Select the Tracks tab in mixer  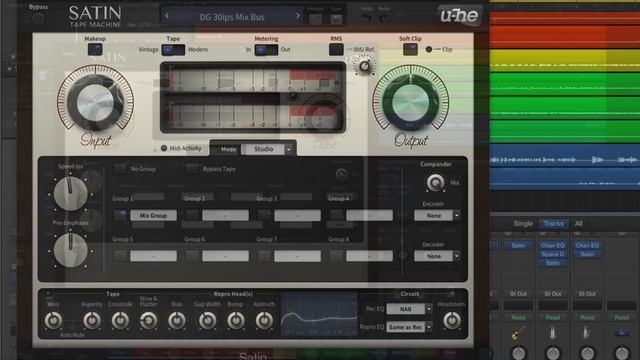click(553, 224)
